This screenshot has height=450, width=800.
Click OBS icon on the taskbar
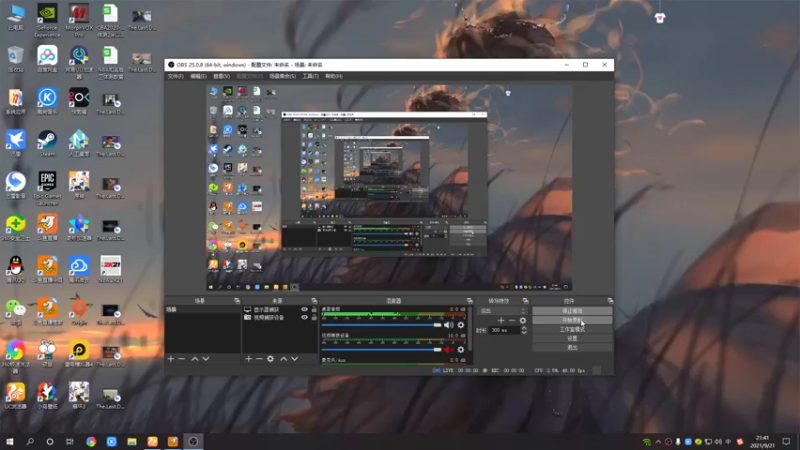(193, 441)
